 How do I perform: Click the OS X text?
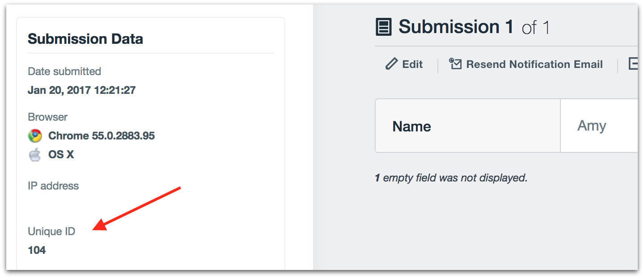click(x=61, y=155)
